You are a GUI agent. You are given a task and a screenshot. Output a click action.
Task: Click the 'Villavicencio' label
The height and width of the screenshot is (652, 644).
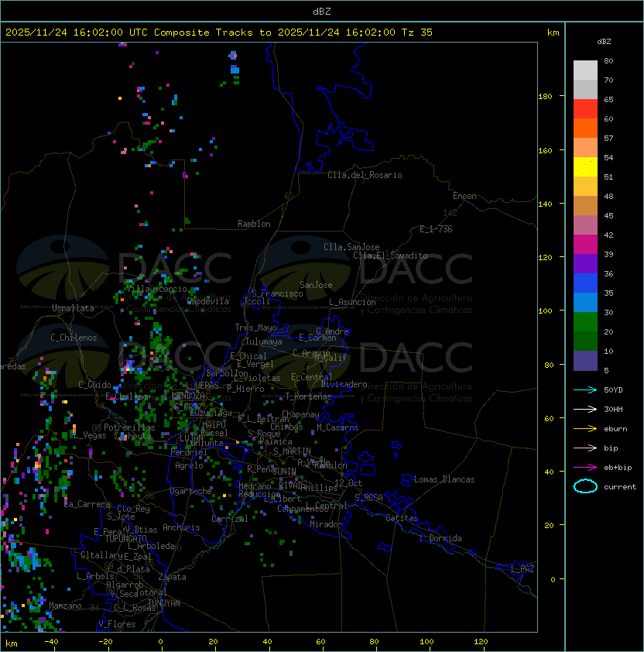(x=156, y=289)
